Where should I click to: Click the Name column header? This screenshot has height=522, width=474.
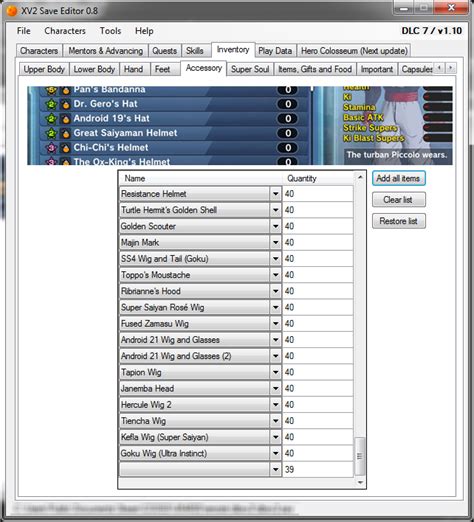[201, 178]
